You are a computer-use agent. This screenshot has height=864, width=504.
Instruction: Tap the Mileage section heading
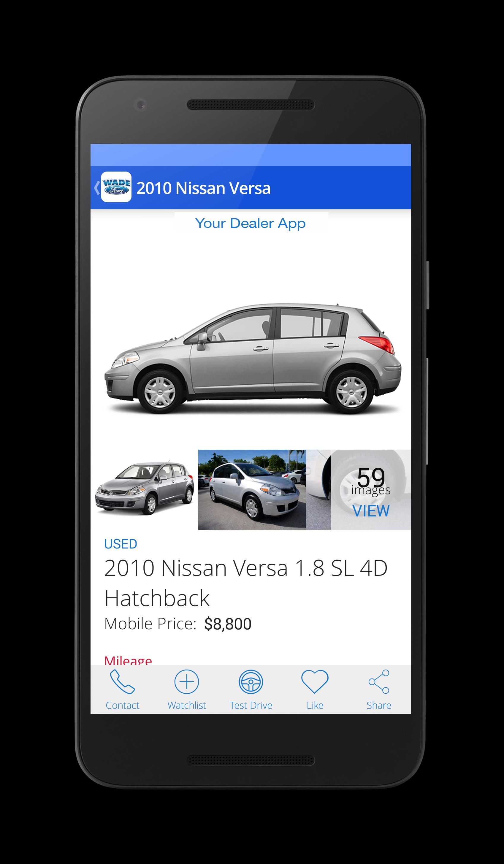click(x=128, y=660)
